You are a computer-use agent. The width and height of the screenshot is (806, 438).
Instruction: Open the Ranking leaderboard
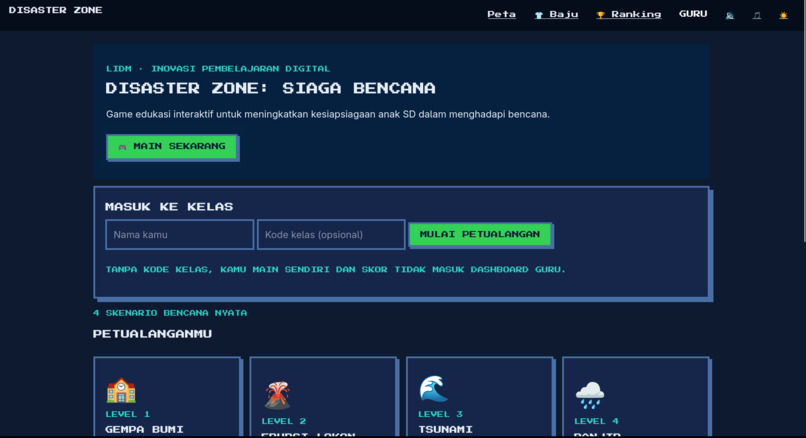coord(629,14)
